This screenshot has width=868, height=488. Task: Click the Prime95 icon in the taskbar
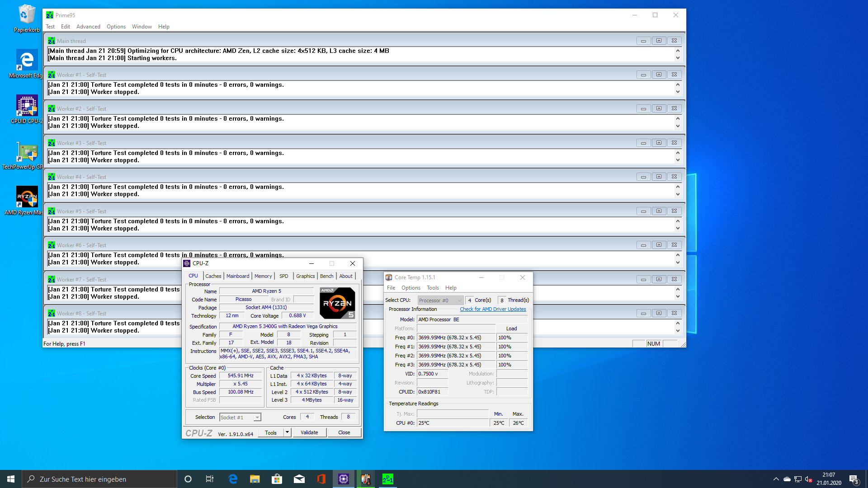click(387, 479)
